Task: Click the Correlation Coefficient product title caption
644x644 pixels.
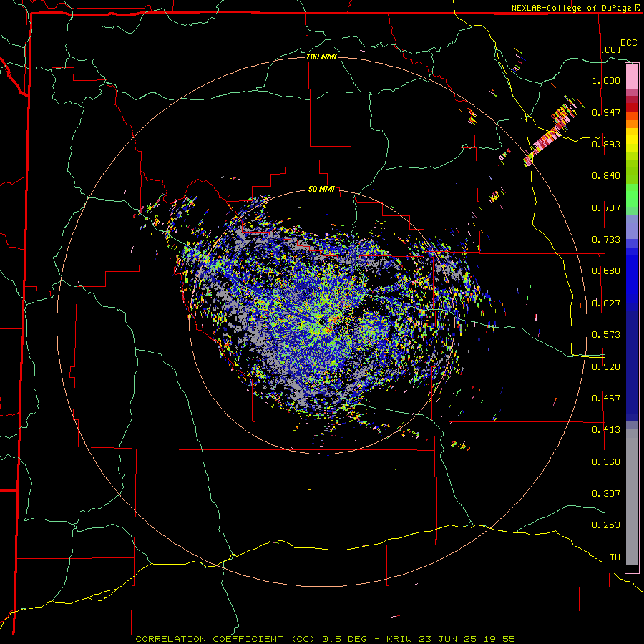Action: 325,639
